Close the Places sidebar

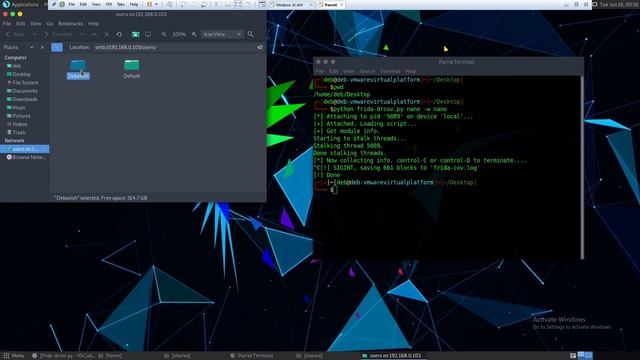42,47
